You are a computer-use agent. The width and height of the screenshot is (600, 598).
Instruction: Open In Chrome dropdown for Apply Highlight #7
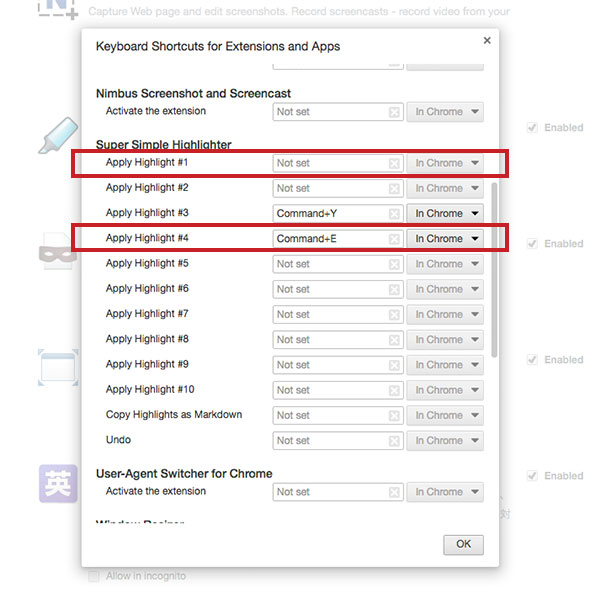[x=445, y=314]
